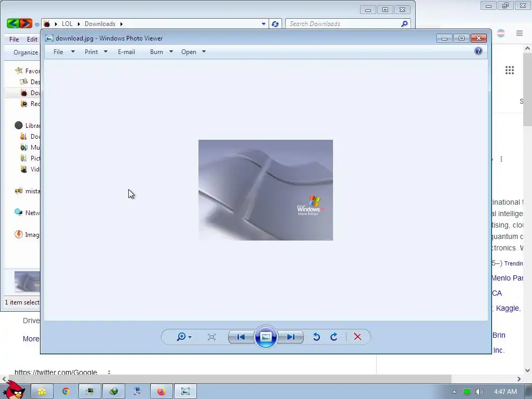Select Favorites in Explorer navigation pane

click(27, 71)
